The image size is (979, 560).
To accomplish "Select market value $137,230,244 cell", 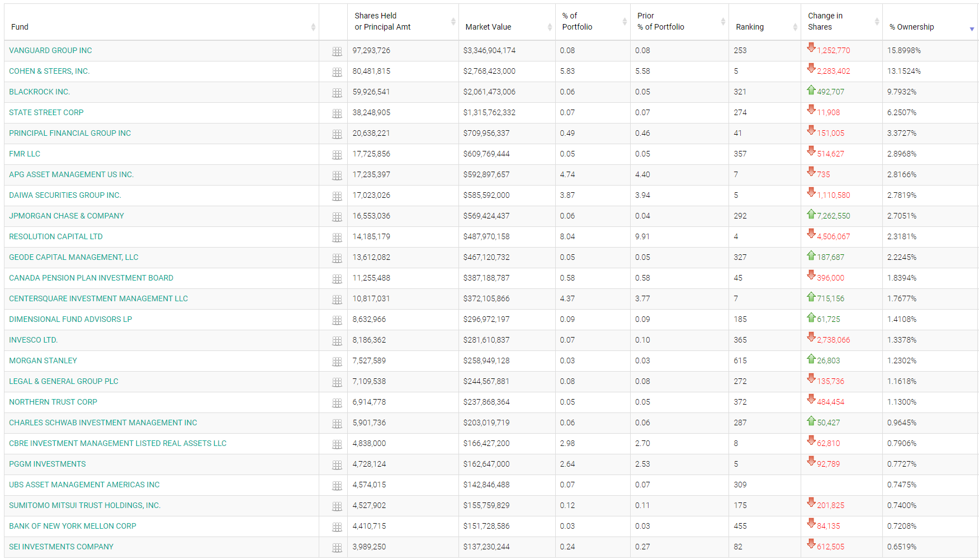I will click(x=486, y=547).
